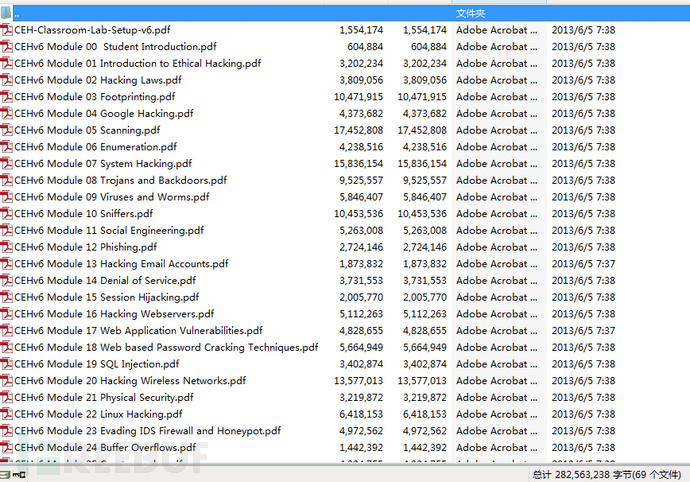Select CEHv6 Module 16 Hacking Webservers.pdf name

pos(114,314)
